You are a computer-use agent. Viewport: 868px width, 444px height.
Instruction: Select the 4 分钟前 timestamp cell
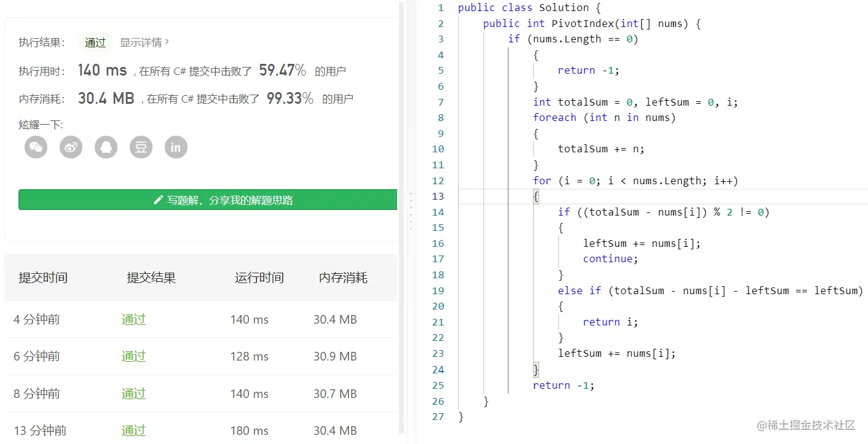37,319
